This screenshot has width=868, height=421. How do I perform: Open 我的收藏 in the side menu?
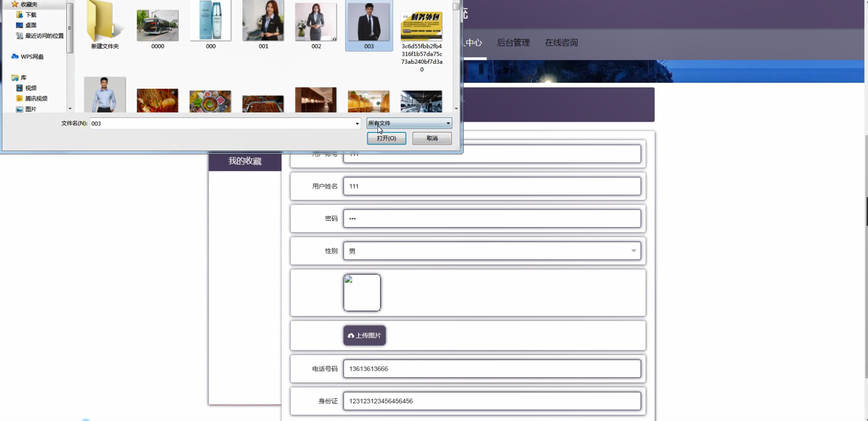[x=245, y=161]
